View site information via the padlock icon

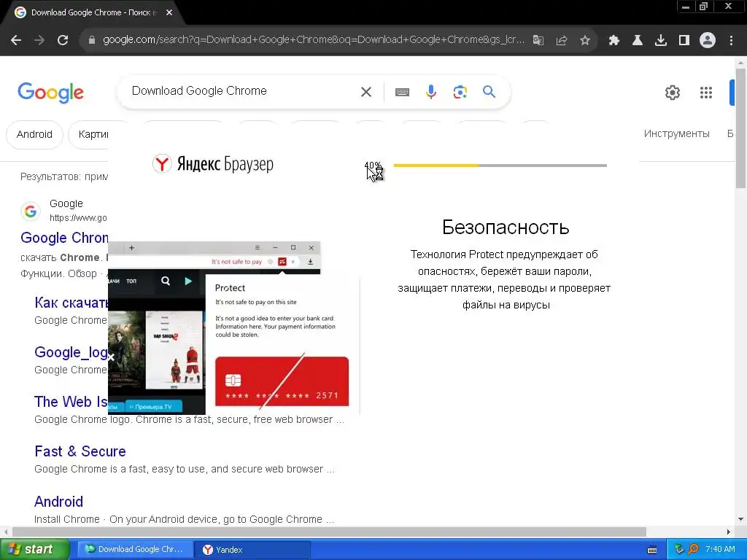[92, 40]
